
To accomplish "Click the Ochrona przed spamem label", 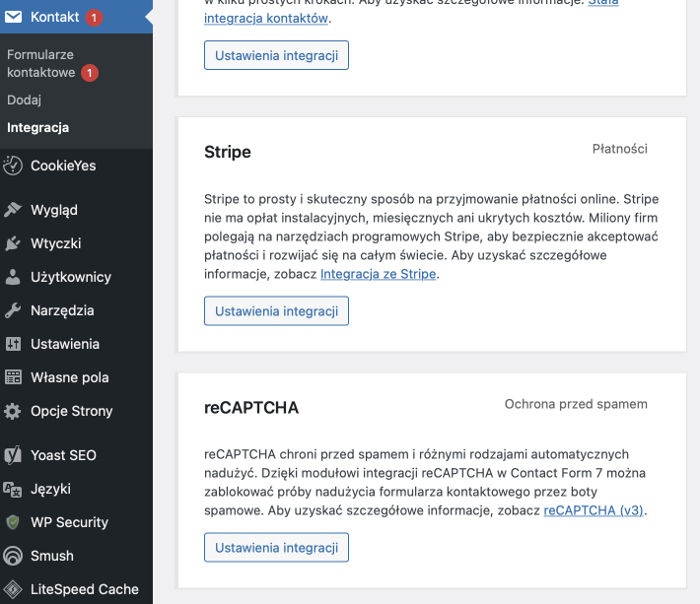I will (x=576, y=404).
